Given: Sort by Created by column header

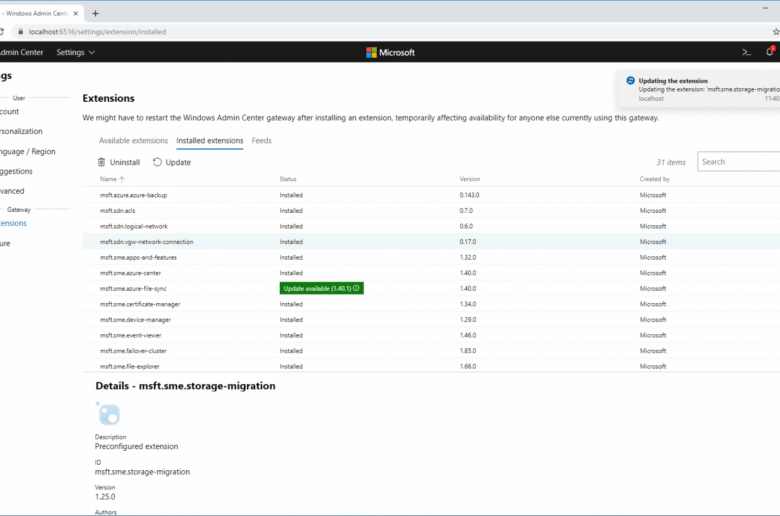Looking at the screenshot, I should 655,179.
